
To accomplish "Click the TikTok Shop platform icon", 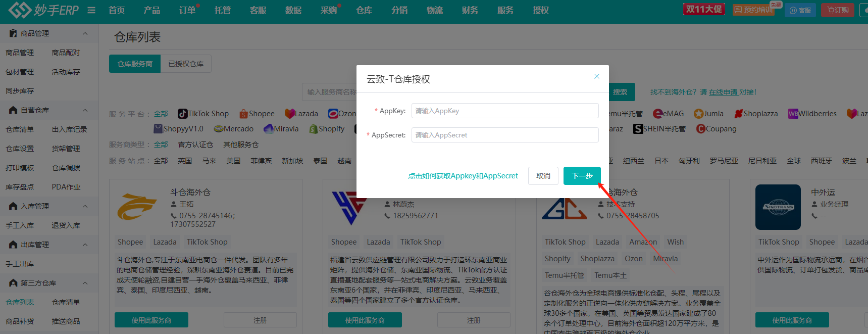I will [183, 114].
